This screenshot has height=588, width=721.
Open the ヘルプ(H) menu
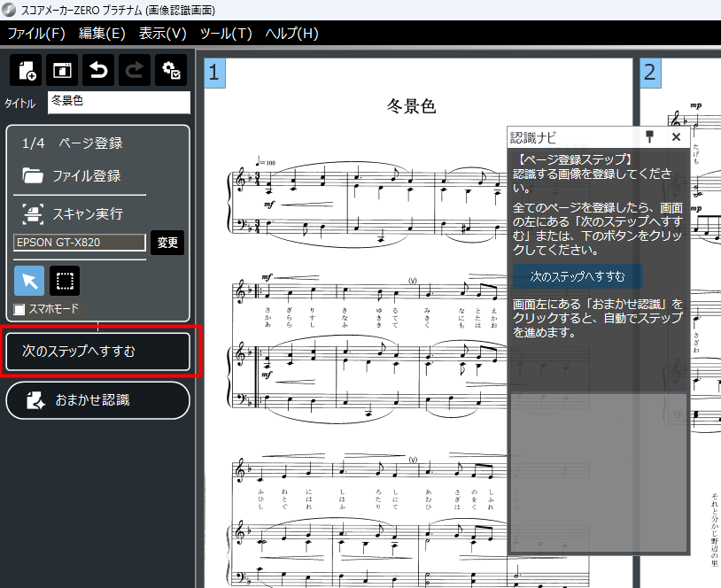coord(291,34)
